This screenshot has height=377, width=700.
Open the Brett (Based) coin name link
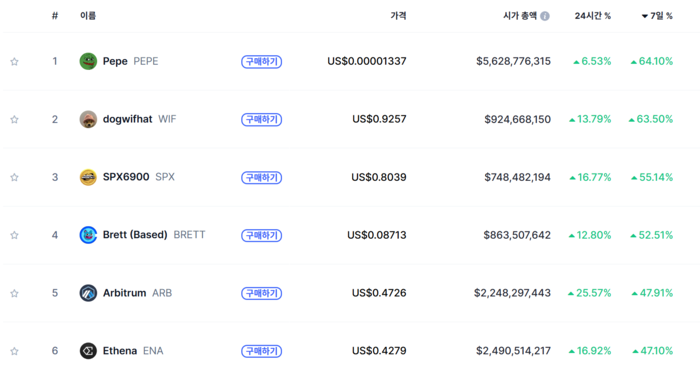[x=135, y=235]
